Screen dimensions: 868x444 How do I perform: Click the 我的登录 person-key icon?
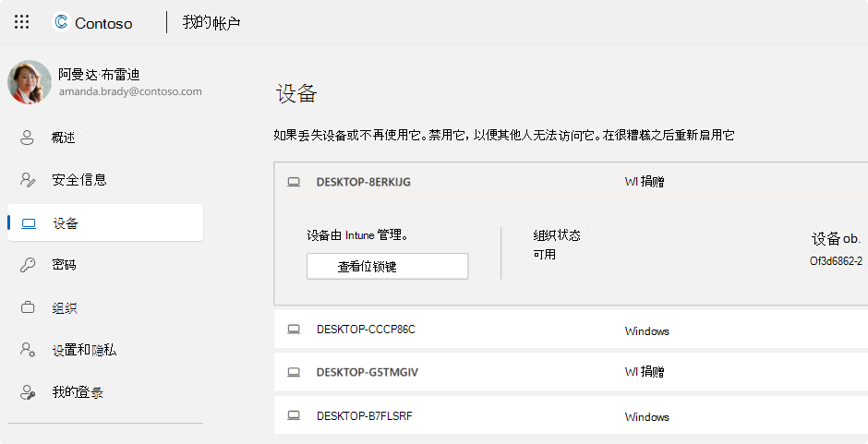pyautogui.click(x=28, y=392)
